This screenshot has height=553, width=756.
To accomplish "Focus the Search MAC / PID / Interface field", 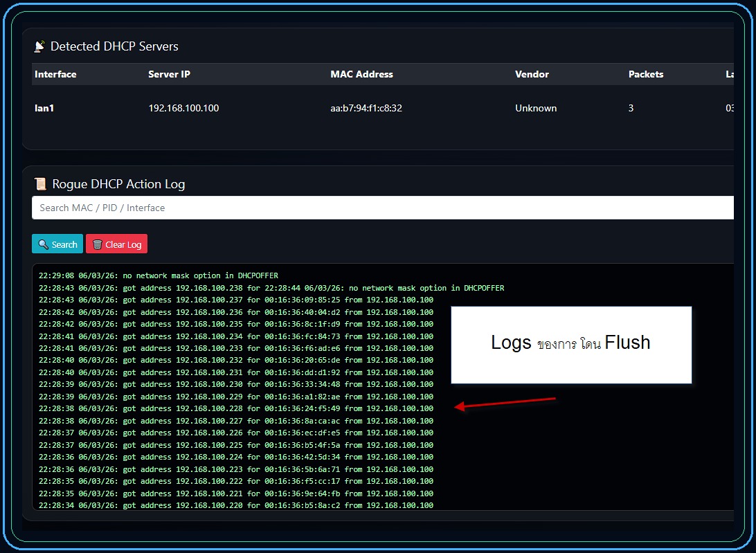I will click(x=383, y=208).
